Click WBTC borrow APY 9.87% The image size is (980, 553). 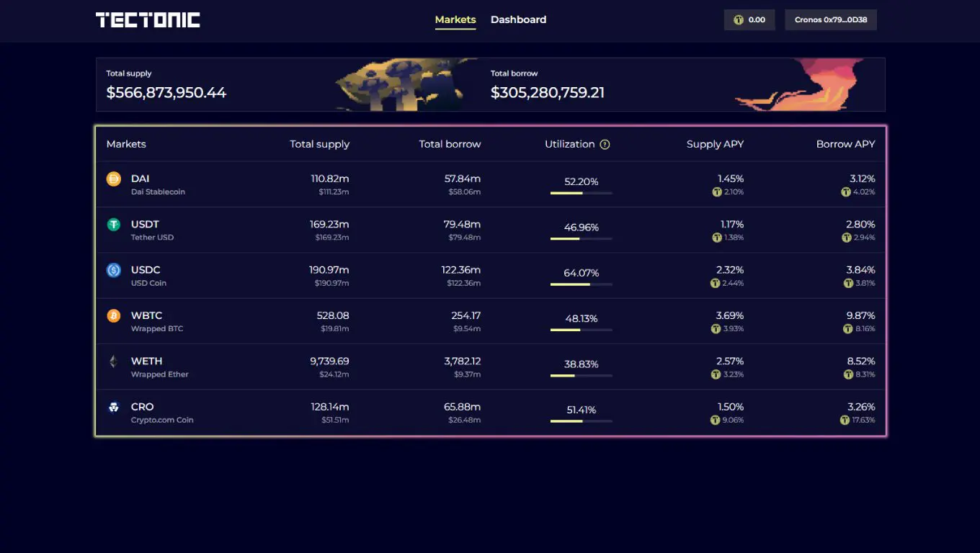(x=860, y=315)
